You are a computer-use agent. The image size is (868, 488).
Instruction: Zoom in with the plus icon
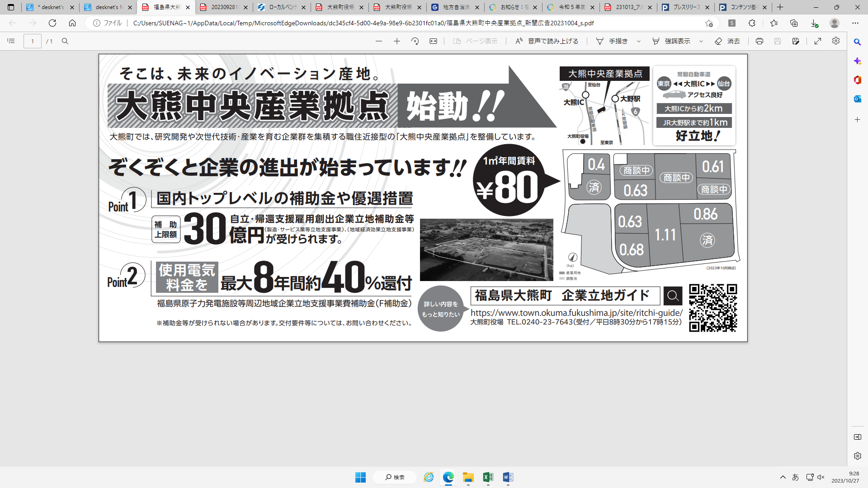397,41
